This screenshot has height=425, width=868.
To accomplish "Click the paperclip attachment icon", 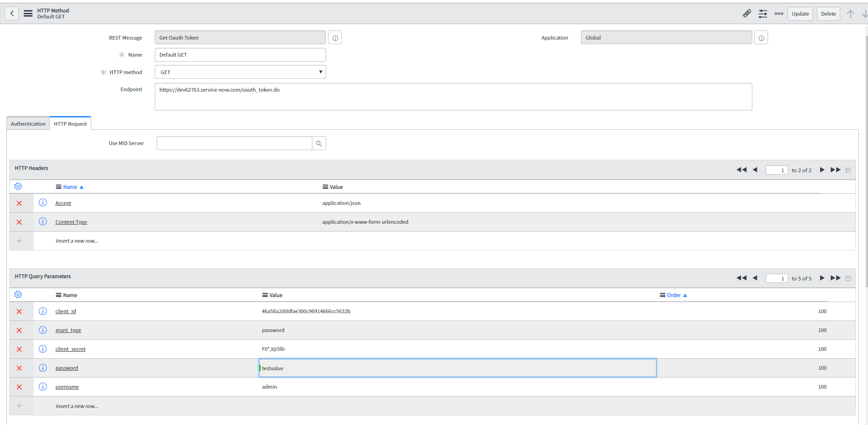I will 746,13.
